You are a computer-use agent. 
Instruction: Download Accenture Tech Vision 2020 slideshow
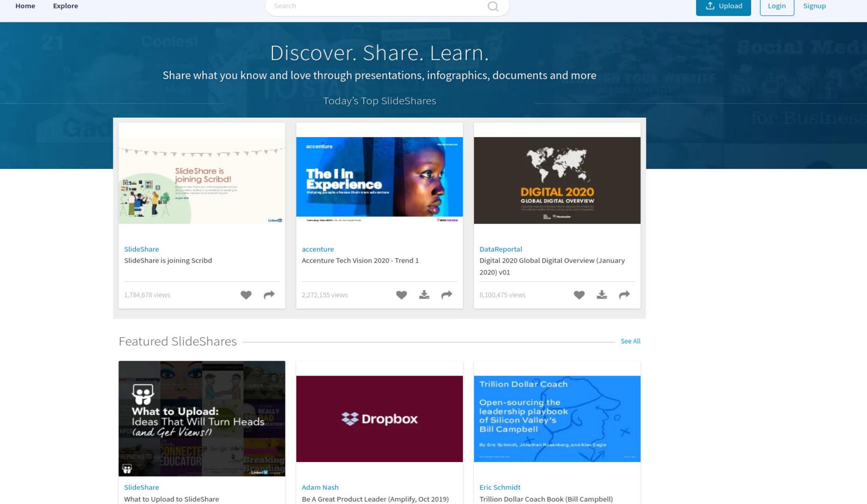[x=424, y=295]
